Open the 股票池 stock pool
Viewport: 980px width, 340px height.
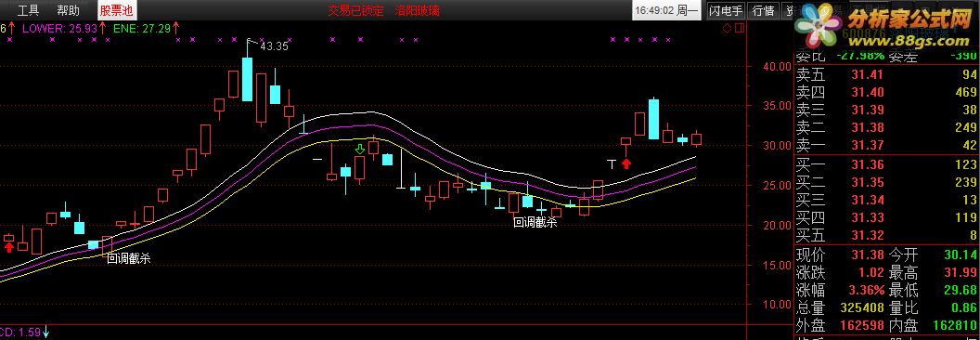116,10
